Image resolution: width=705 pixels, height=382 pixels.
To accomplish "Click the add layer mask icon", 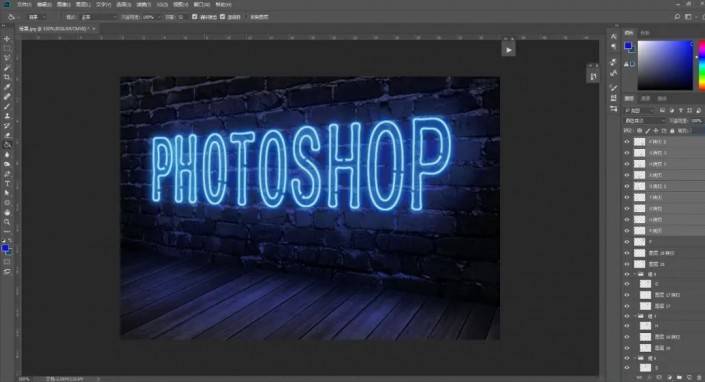I will [660, 378].
